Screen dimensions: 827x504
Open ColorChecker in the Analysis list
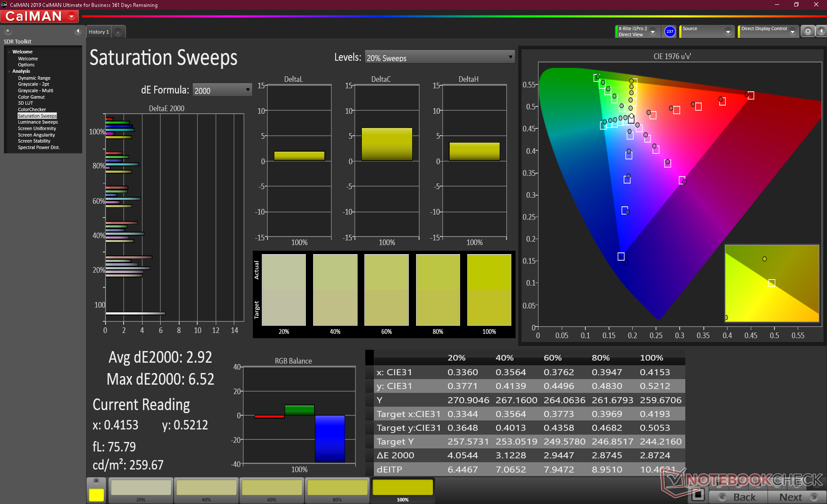coord(32,109)
